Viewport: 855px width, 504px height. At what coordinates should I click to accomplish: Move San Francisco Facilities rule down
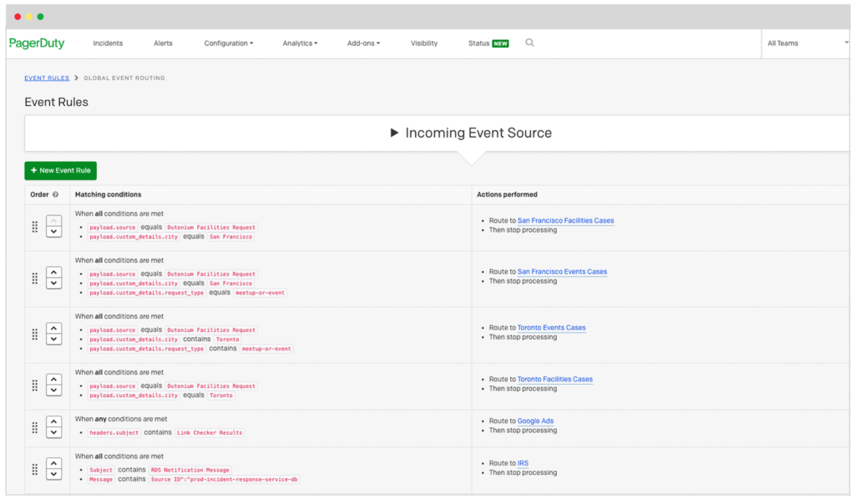[x=53, y=232]
